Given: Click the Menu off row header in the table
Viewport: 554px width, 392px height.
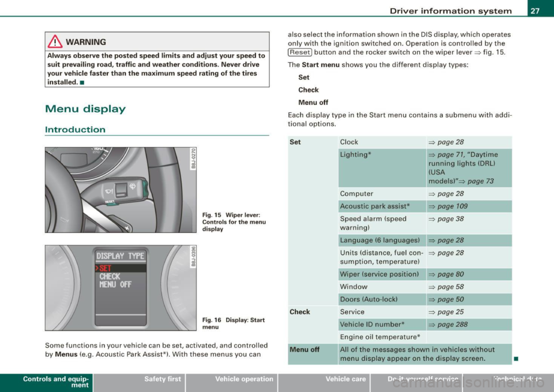Looking at the screenshot, I should click(x=305, y=349).
